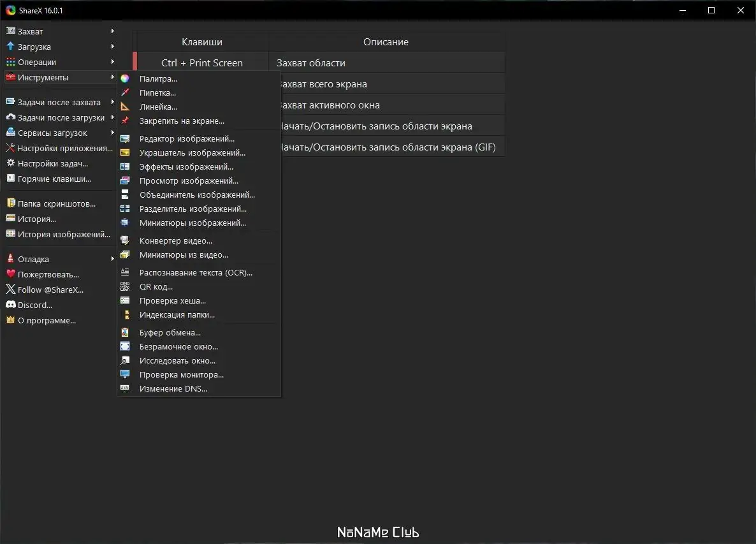
Task: Click the Проверка хеша icon
Action: click(x=125, y=300)
